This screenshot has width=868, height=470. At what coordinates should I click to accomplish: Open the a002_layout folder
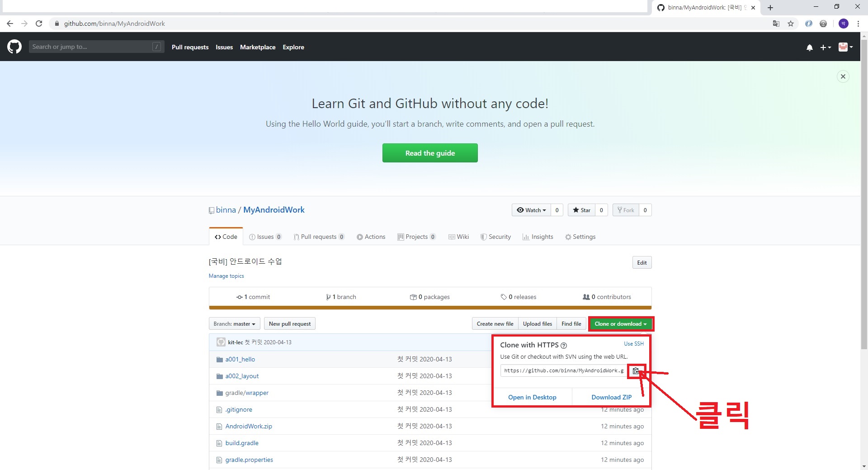click(242, 376)
